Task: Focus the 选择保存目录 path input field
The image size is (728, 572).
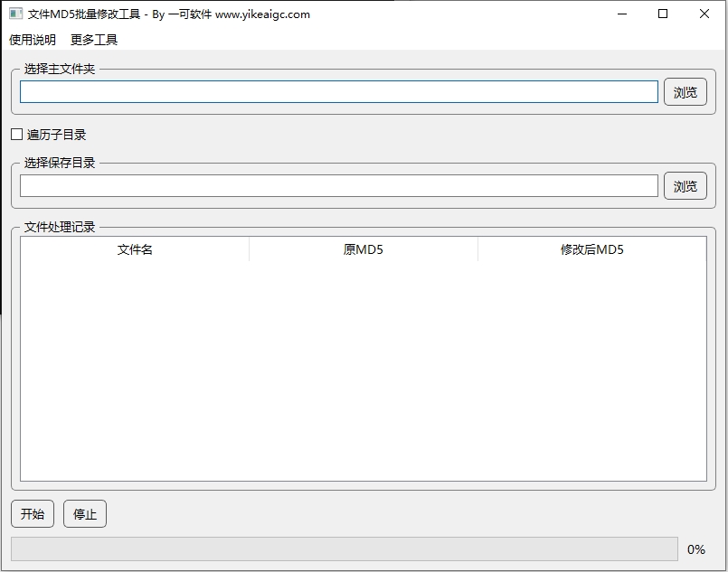Action: [x=338, y=186]
